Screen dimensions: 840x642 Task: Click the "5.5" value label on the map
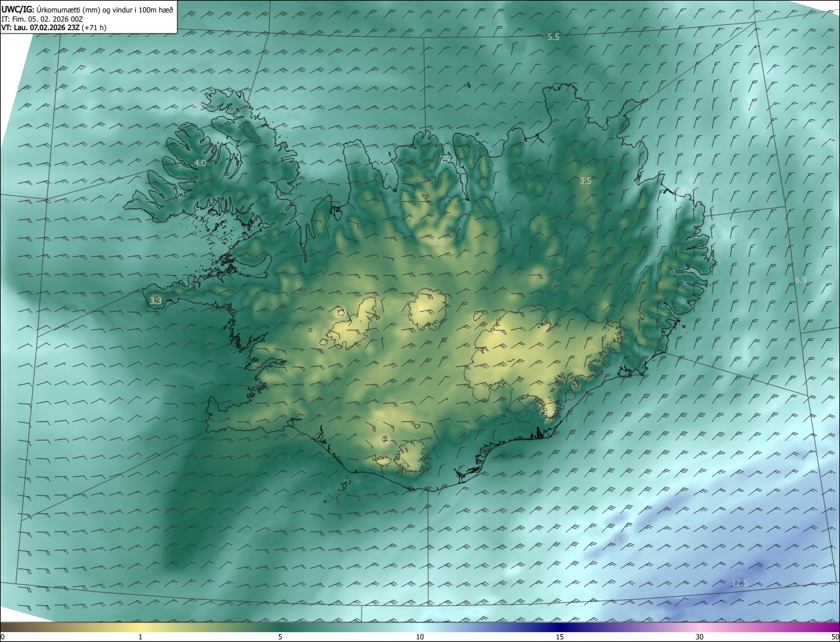pyautogui.click(x=553, y=37)
